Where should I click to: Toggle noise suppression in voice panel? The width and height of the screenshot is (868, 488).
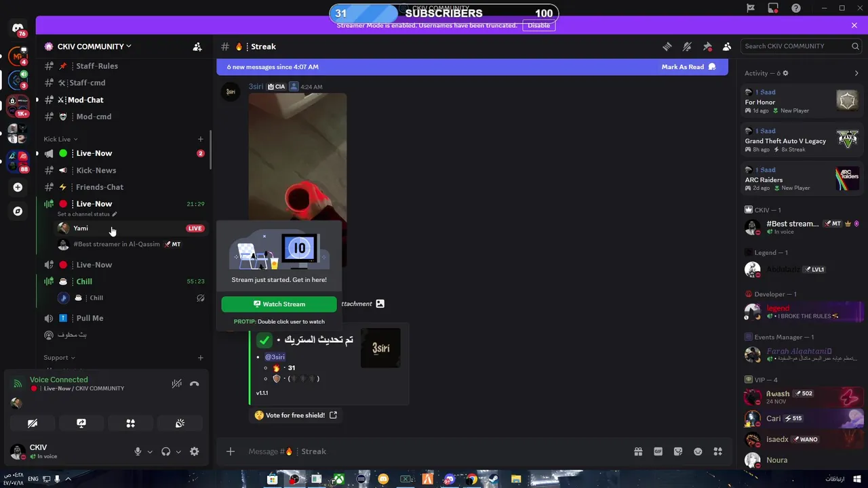coord(176,384)
